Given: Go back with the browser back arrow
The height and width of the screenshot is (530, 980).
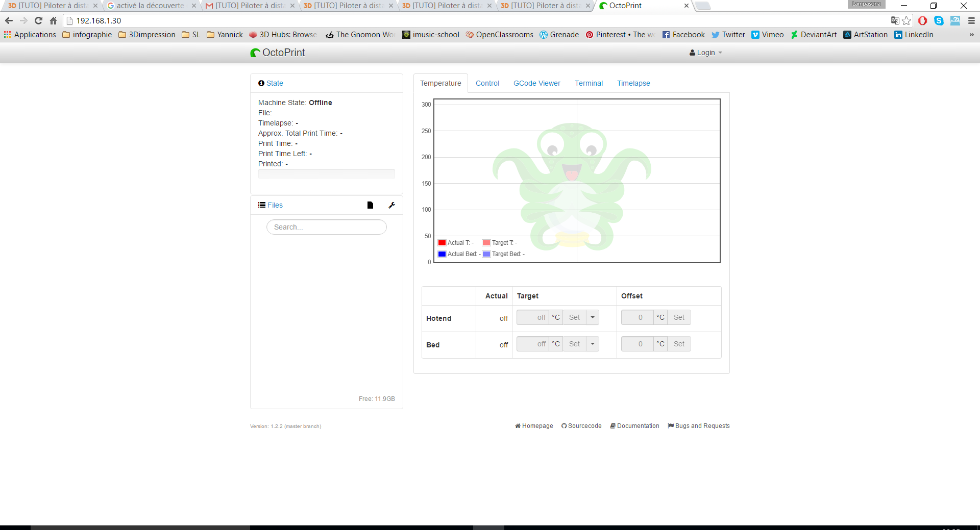Looking at the screenshot, I should click(9, 21).
